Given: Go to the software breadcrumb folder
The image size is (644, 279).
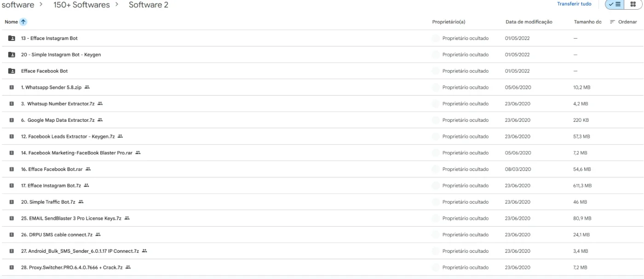Looking at the screenshot, I should [x=17, y=5].
